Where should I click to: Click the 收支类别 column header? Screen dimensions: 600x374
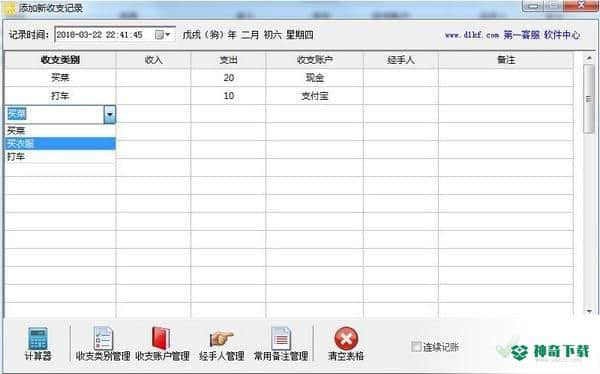coord(60,60)
